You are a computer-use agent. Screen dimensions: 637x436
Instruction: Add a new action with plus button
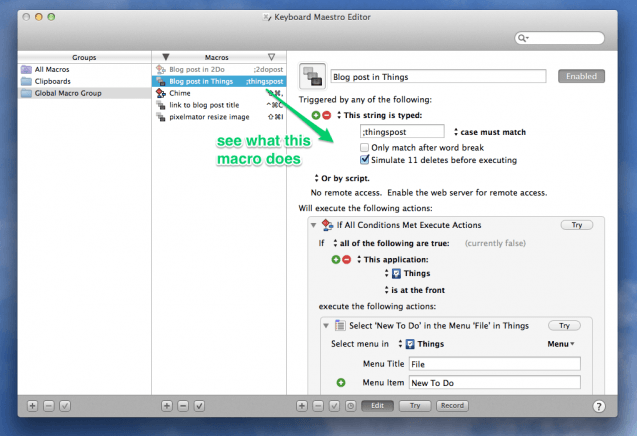302,406
